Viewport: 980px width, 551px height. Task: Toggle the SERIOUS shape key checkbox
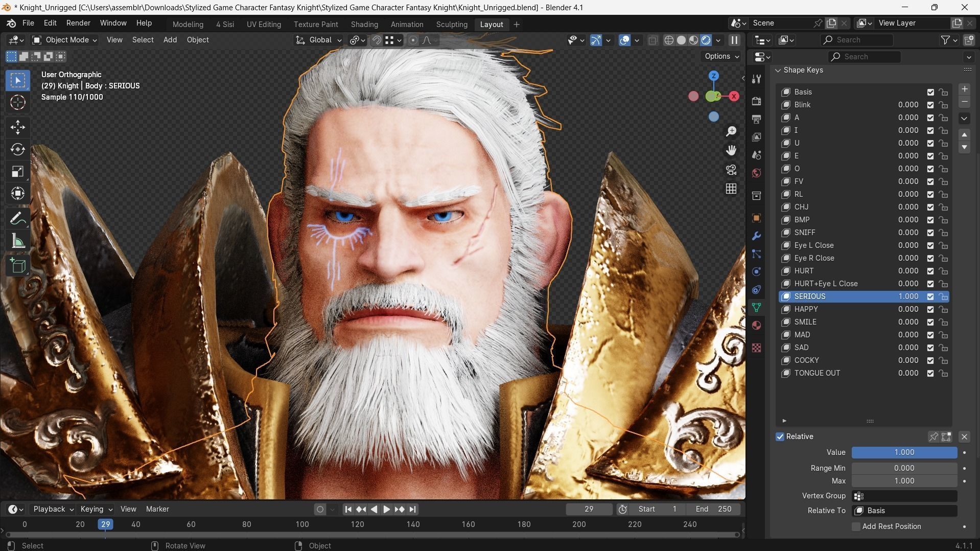click(930, 296)
